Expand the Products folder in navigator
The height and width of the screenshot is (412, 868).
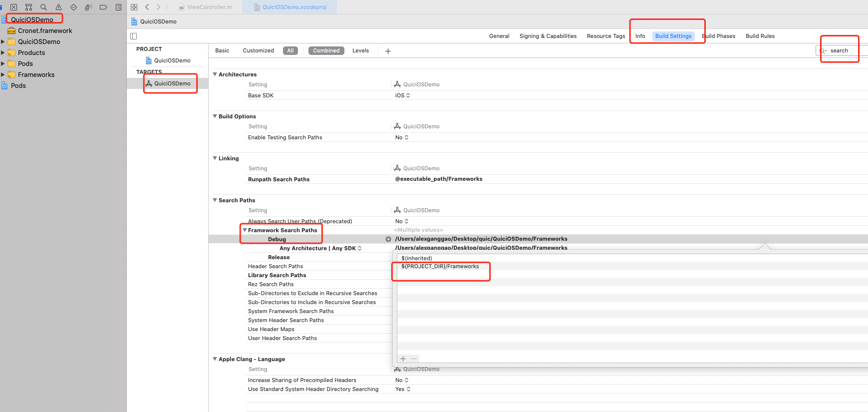[x=3, y=52]
